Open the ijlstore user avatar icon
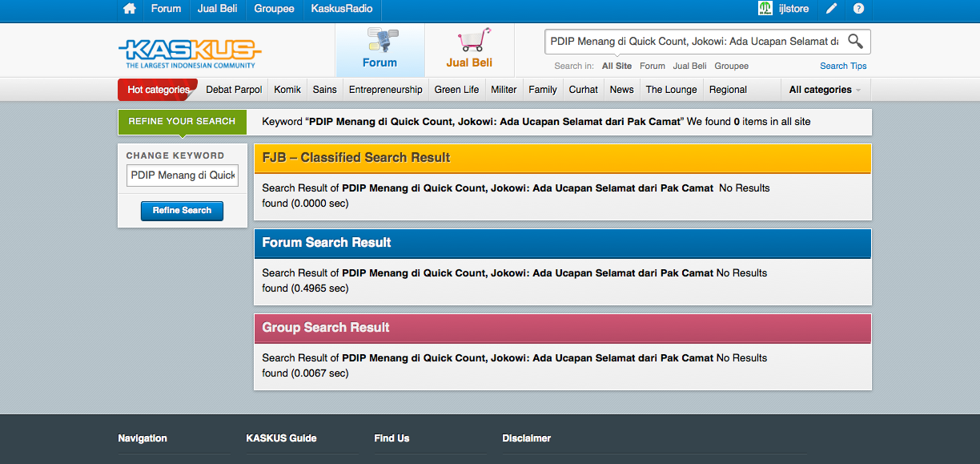The image size is (980, 464). 765,9
